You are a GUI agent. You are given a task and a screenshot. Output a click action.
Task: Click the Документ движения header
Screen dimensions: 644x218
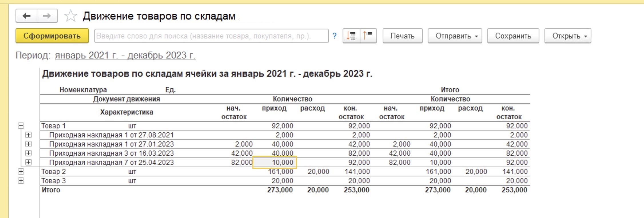126,99
